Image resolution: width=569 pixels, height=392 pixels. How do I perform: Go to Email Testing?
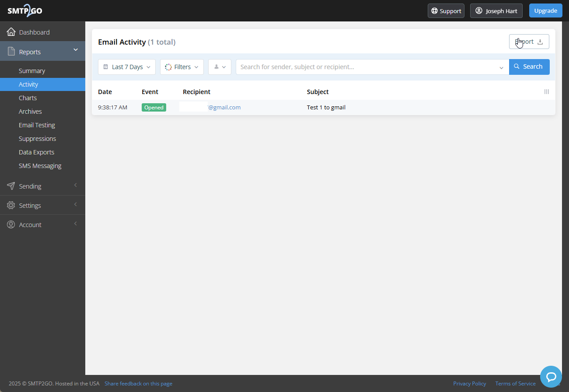37,125
